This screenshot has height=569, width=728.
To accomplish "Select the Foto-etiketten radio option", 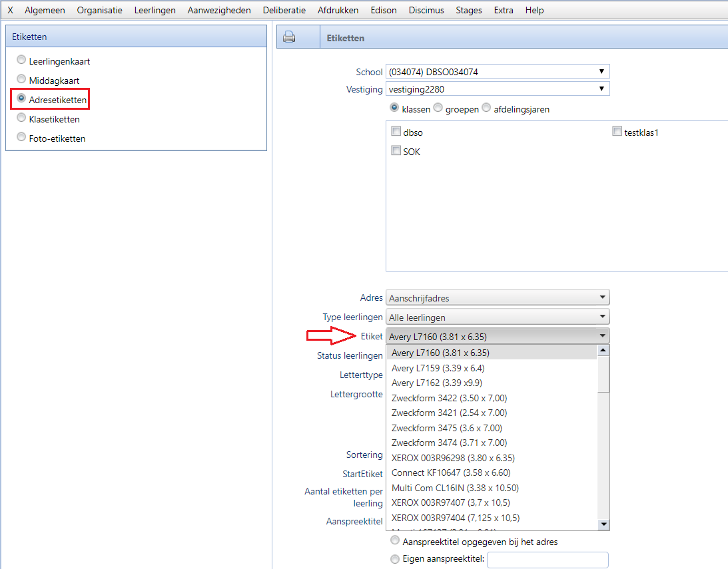I will 21,138.
